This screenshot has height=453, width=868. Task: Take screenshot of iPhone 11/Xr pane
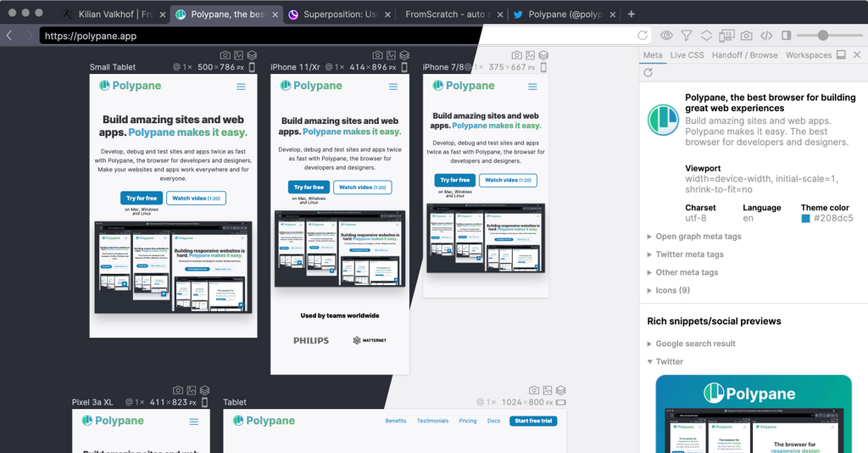click(x=377, y=55)
